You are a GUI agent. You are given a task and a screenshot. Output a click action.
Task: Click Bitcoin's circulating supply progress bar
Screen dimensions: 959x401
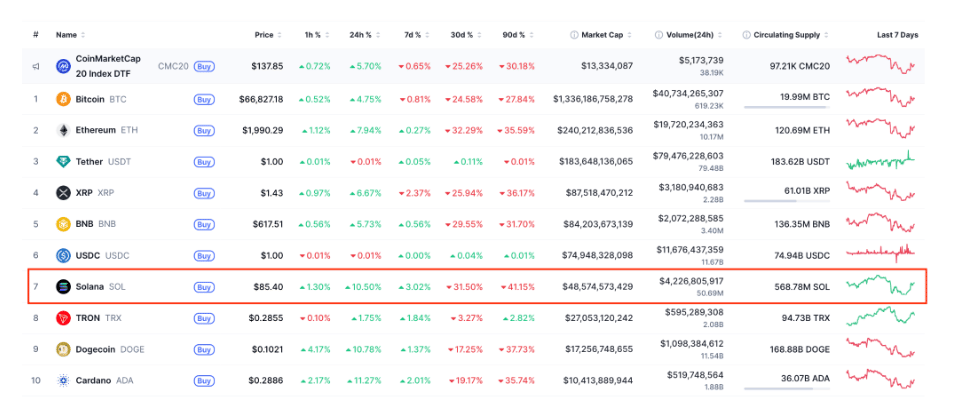click(783, 106)
